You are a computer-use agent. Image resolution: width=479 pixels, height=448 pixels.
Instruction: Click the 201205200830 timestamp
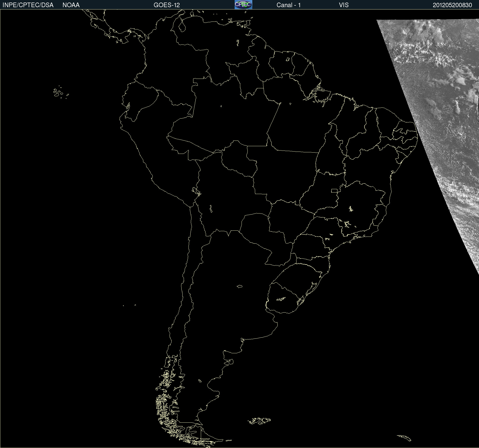tap(452, 5)
